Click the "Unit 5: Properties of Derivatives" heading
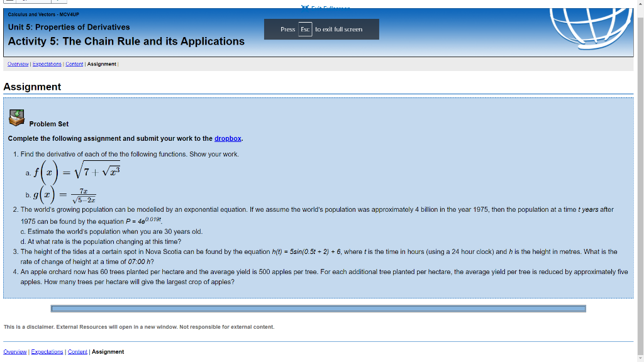 point(69,27)
